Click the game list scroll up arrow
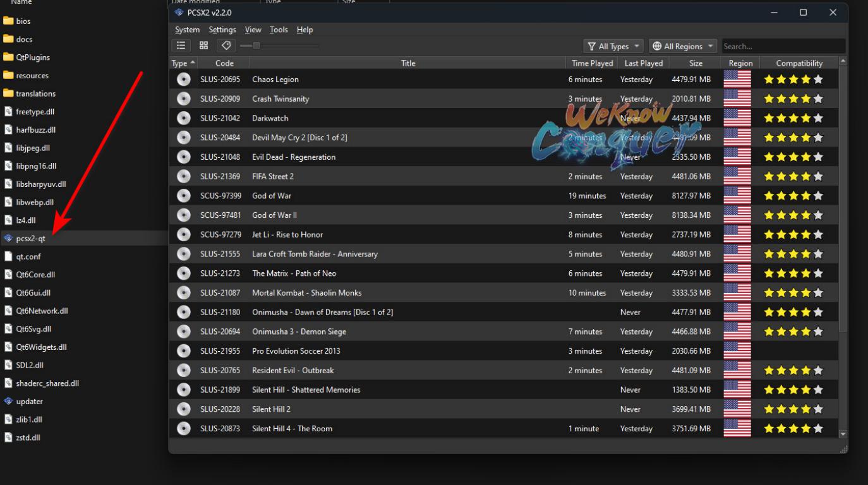868x485 pixels. (x=843, y=61)
